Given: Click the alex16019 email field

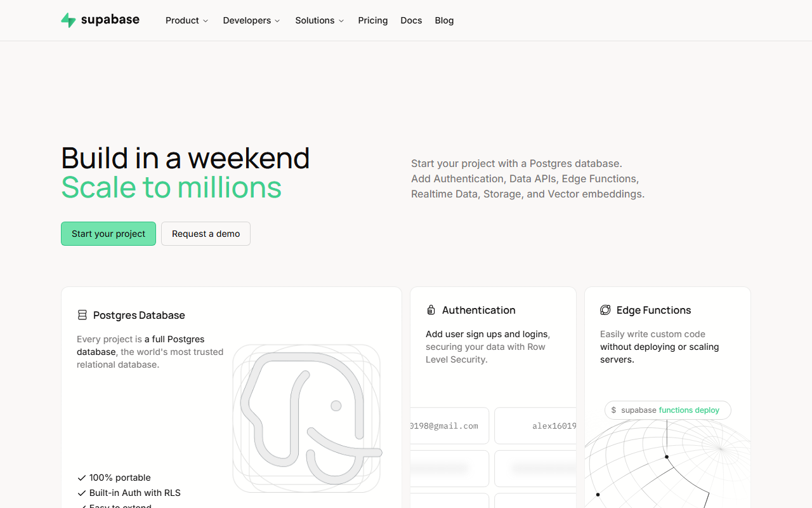Looking at the screenshot, I should point(535,425).
